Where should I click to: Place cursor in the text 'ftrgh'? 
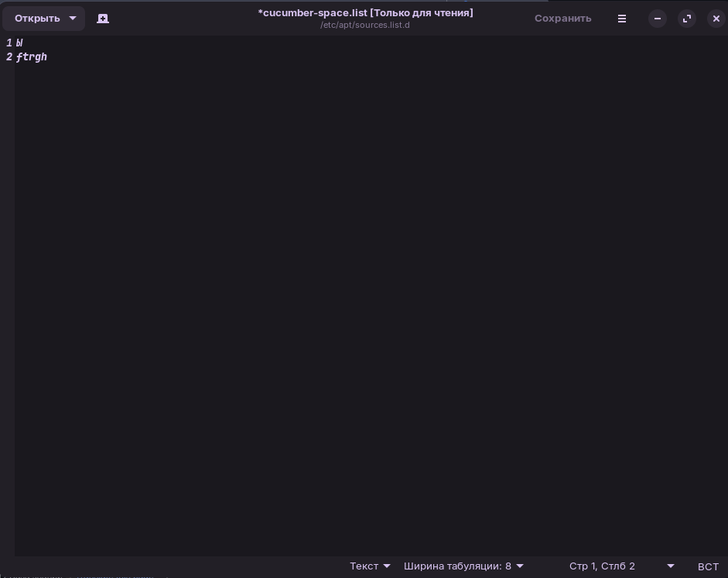(32, 57)
